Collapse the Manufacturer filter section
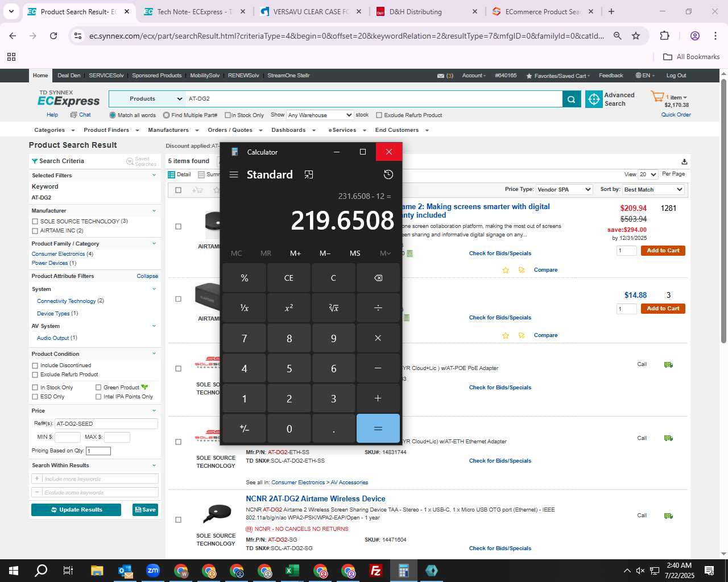 pyautogui.click(x=154, y=211)
